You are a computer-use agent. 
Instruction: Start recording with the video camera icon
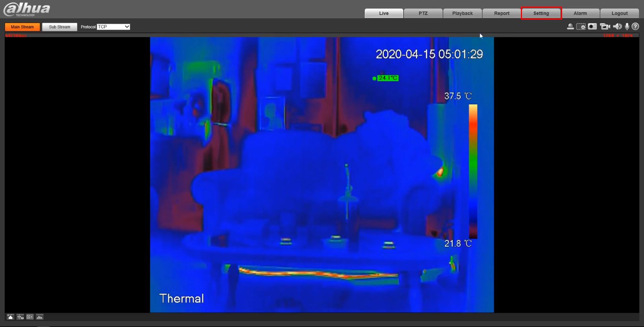coord(605,26)
